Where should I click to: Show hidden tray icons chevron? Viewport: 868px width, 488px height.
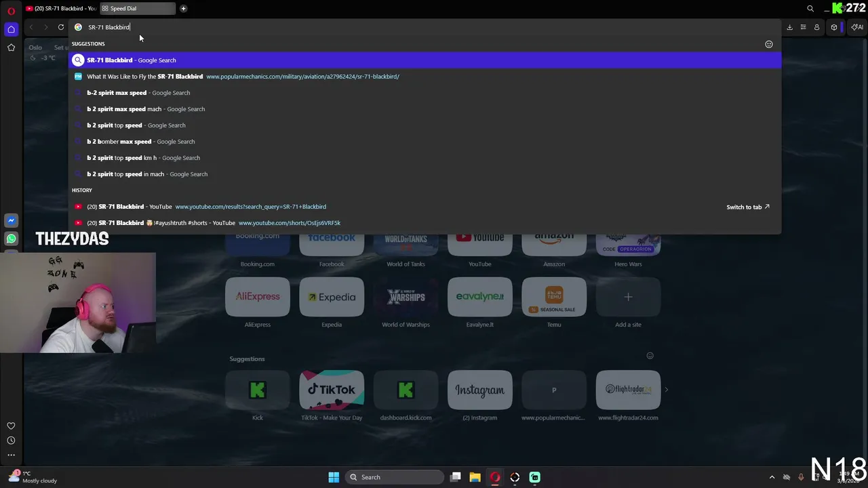(x=772, y=477)
